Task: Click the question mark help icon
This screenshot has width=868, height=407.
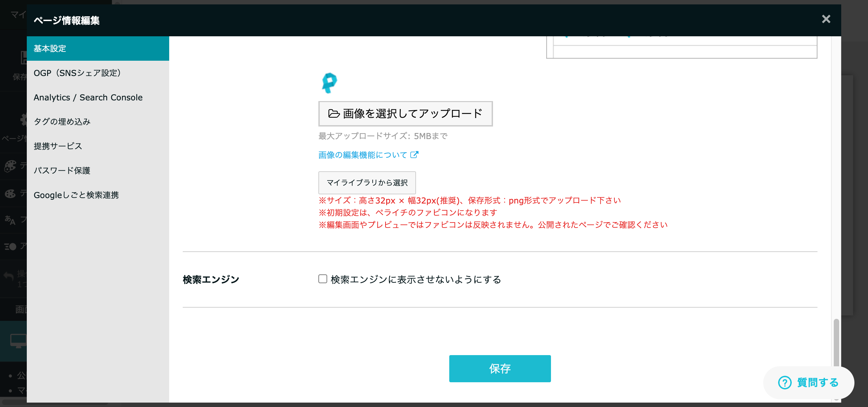Action: [x=785, y=383]
